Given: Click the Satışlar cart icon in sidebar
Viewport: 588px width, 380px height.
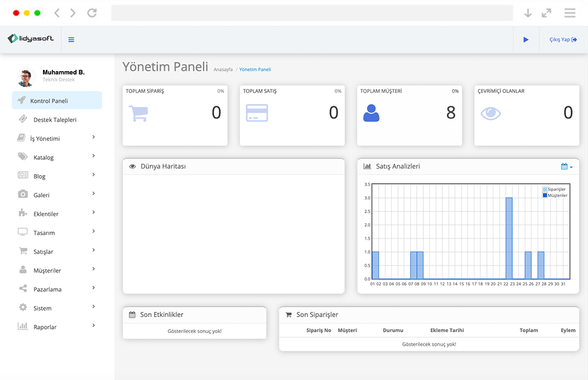Looking at the screenshot, I should (23, 251).
